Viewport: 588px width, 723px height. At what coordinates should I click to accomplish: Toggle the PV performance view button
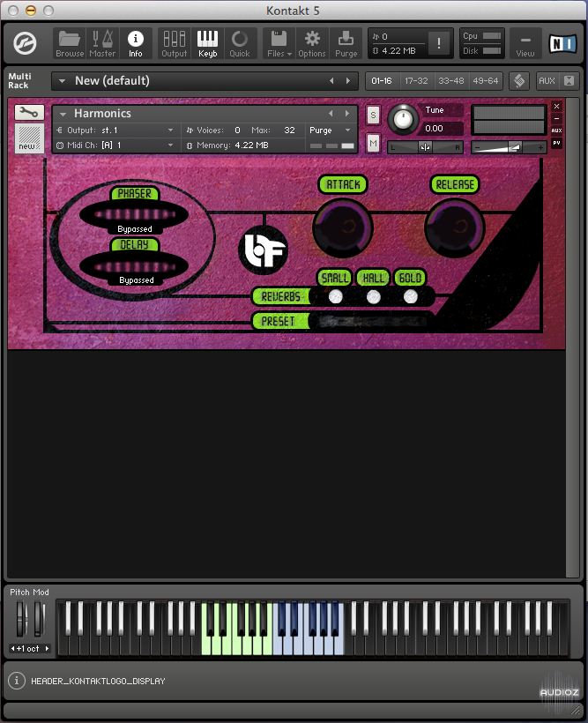coord(556,143)
